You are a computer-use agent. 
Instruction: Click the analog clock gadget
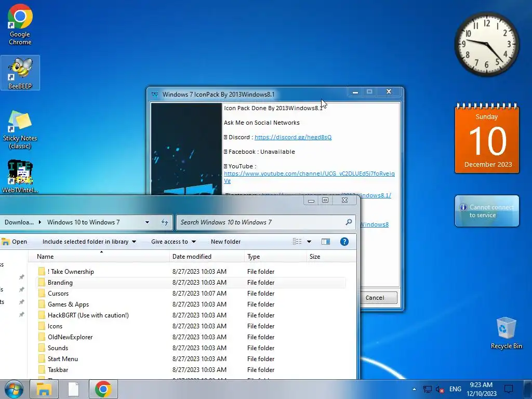tap(486, 45)
